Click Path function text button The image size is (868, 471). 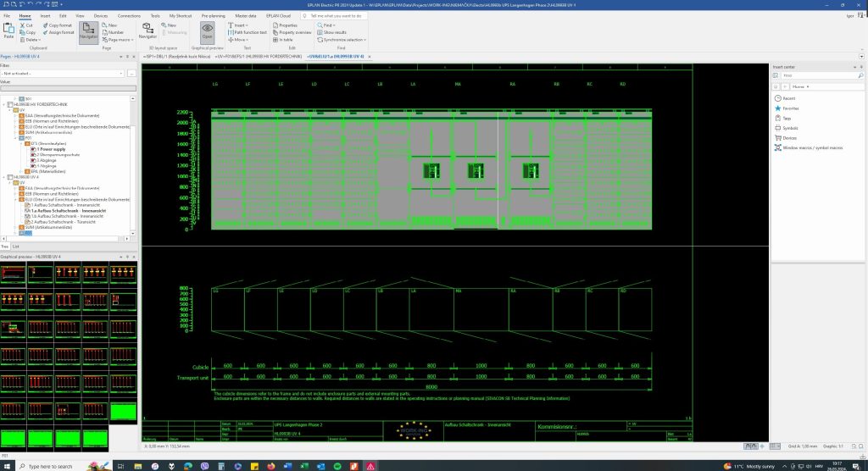[x=249, y=32]
